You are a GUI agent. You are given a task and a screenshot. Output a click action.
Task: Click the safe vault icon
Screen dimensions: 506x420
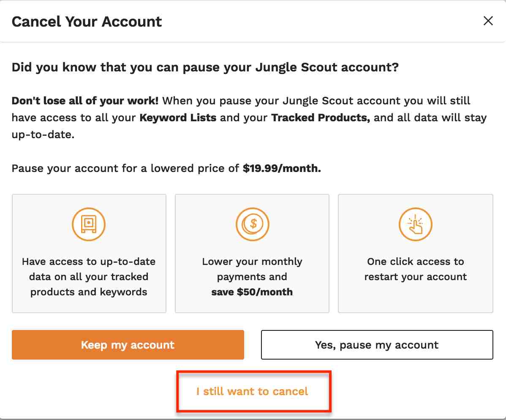(x=89, y=224)
